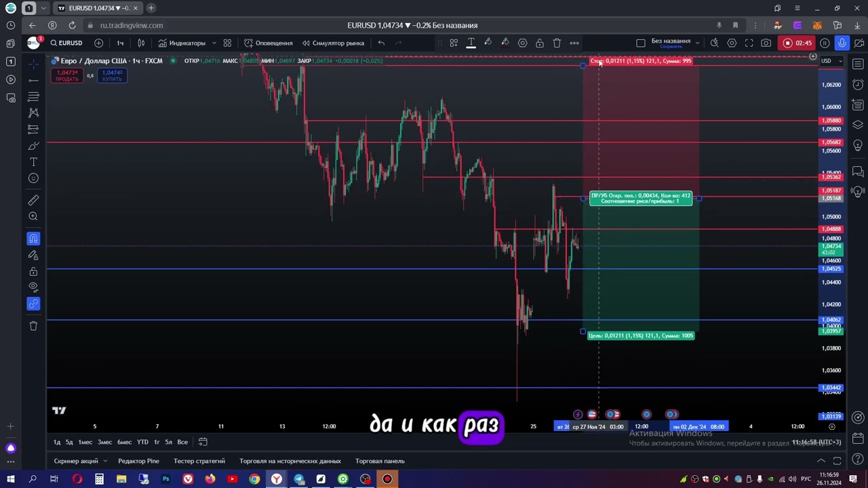The width and height of the screenshot is (868, 488).
Task: Expand the favorite indicators dropdown arrow
Action: click(214, 43)
